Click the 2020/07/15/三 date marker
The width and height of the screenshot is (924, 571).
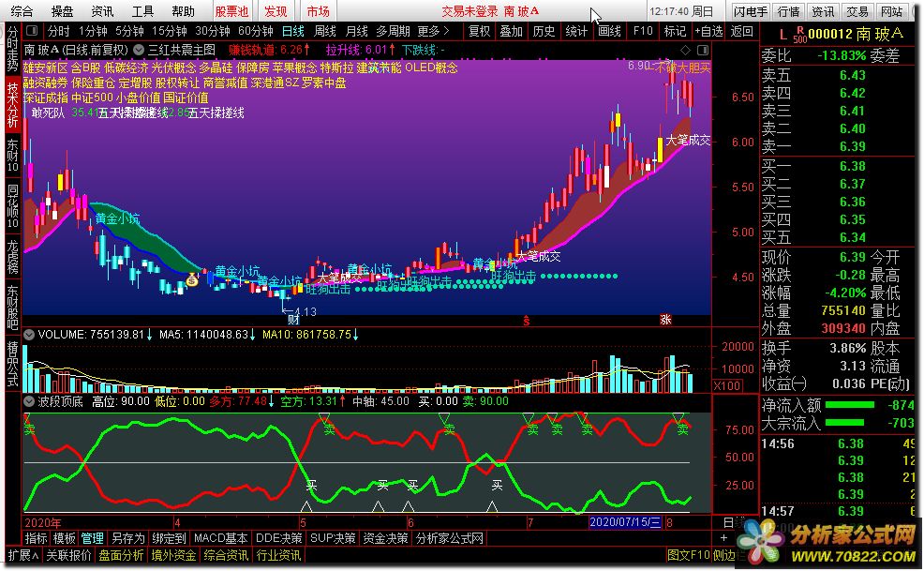[x=625, y=522]
